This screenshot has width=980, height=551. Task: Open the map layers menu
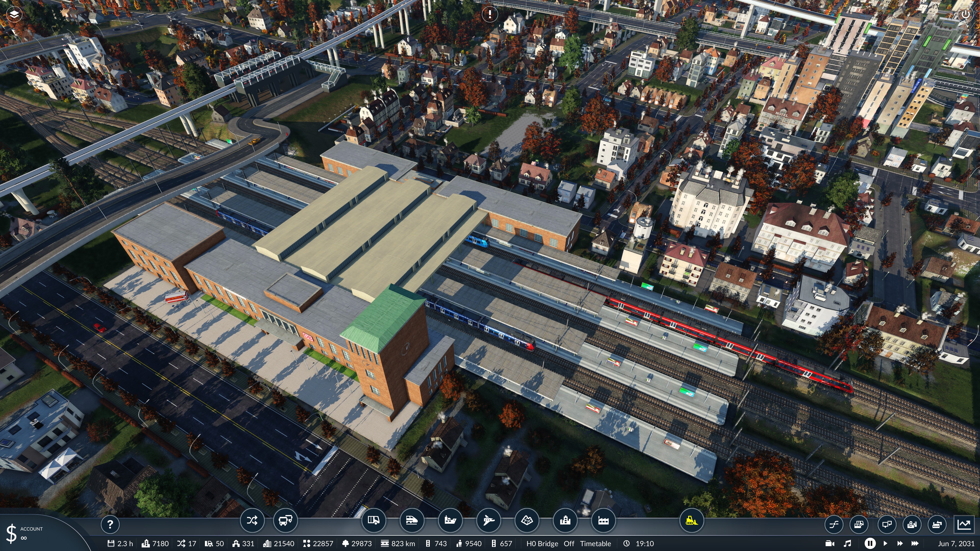pos(14,15)
